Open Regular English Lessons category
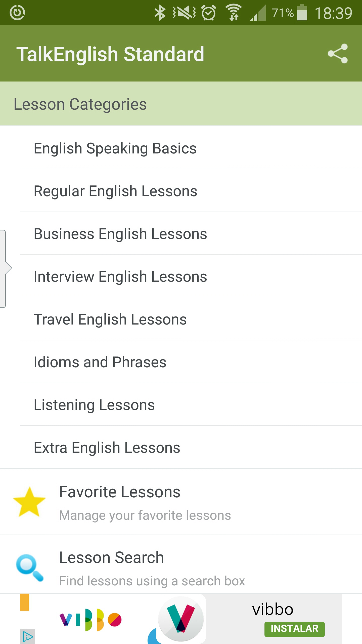The image size is (362, 644). (x=115, y=191)
